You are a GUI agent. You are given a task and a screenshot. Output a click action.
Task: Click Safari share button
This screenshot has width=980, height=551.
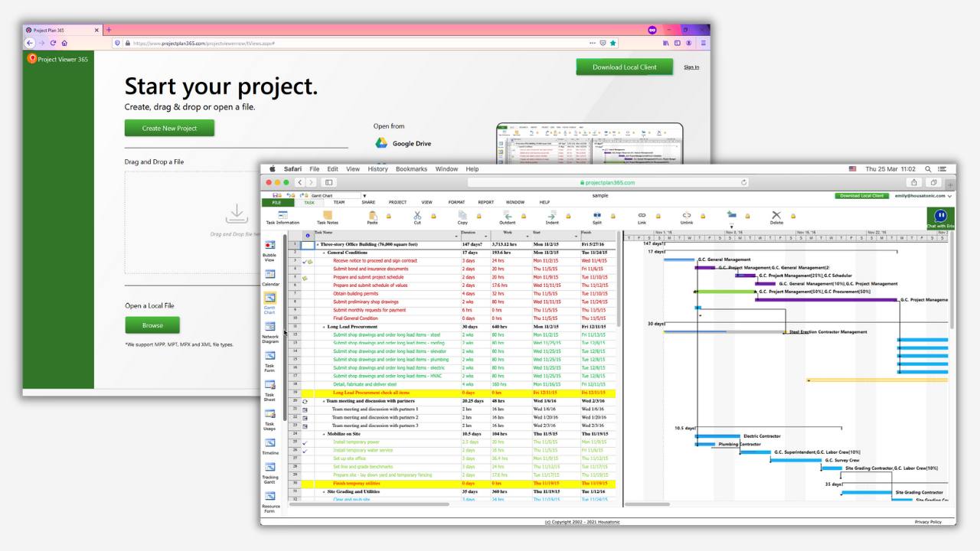(x=914, y=182)
